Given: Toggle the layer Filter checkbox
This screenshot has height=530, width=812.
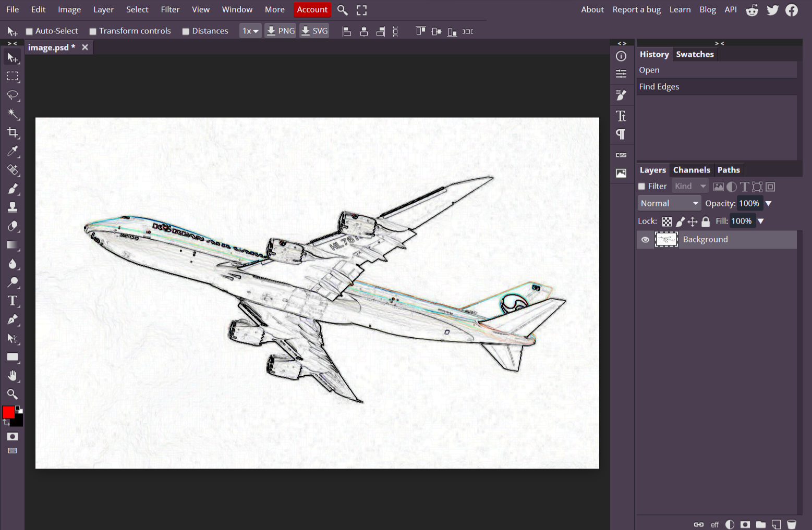Looking at the screenshot, I should [x=642, y=187].
